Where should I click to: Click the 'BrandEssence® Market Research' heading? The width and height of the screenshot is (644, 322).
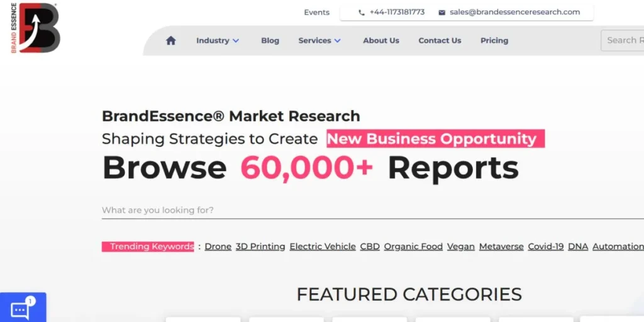[231, 116]
